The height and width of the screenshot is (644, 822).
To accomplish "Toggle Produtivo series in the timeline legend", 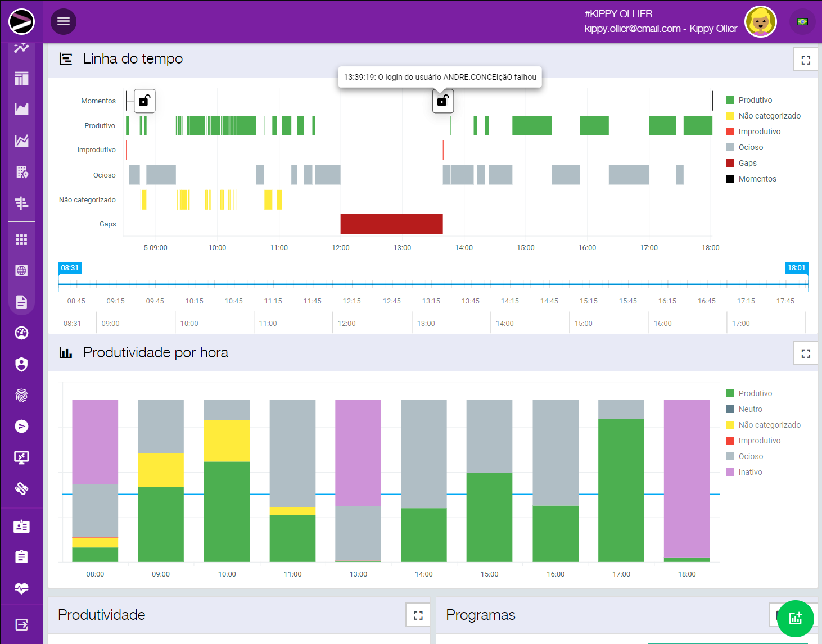I will [755, 100].
